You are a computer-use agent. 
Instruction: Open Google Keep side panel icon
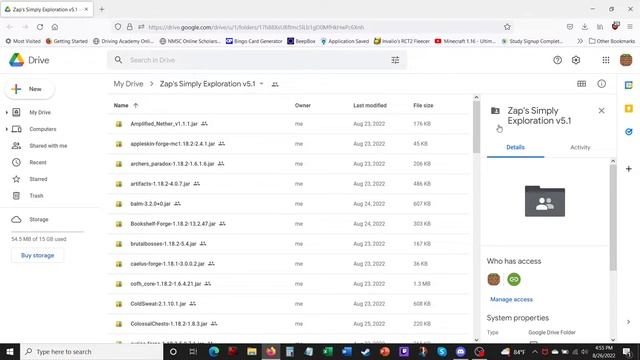click(x=629, y=108)
